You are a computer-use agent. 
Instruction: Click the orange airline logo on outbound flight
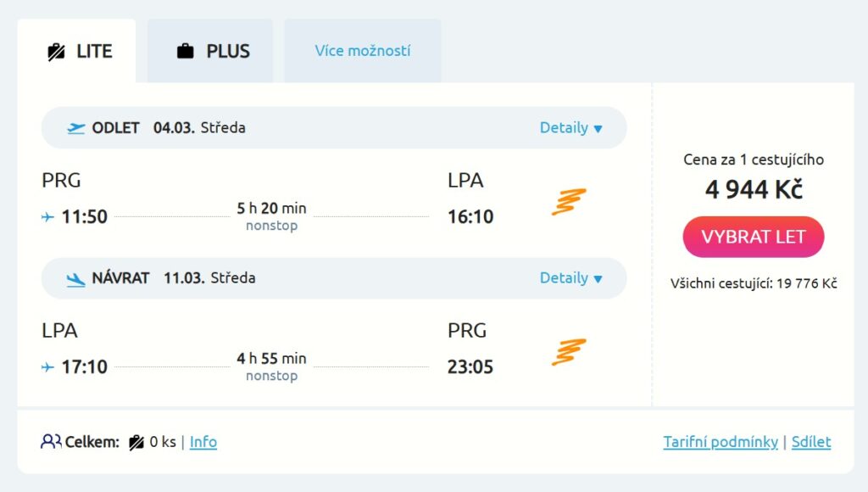569,202
